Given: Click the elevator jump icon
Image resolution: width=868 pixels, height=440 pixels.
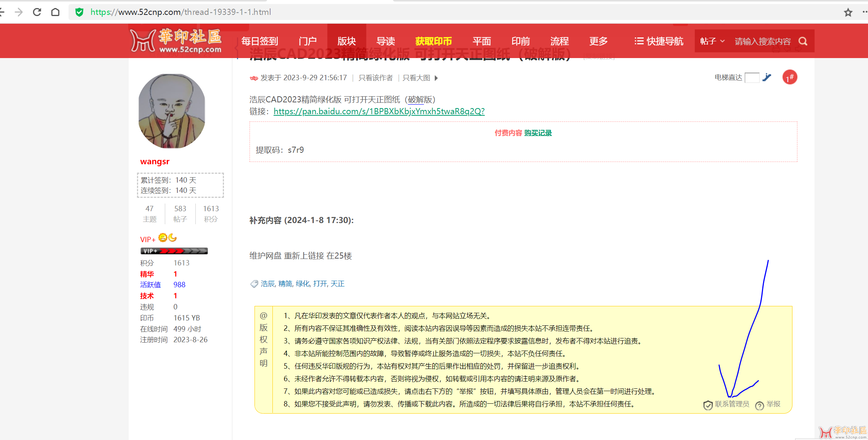Looking at the screenshot, I should (x=767, y=78).
